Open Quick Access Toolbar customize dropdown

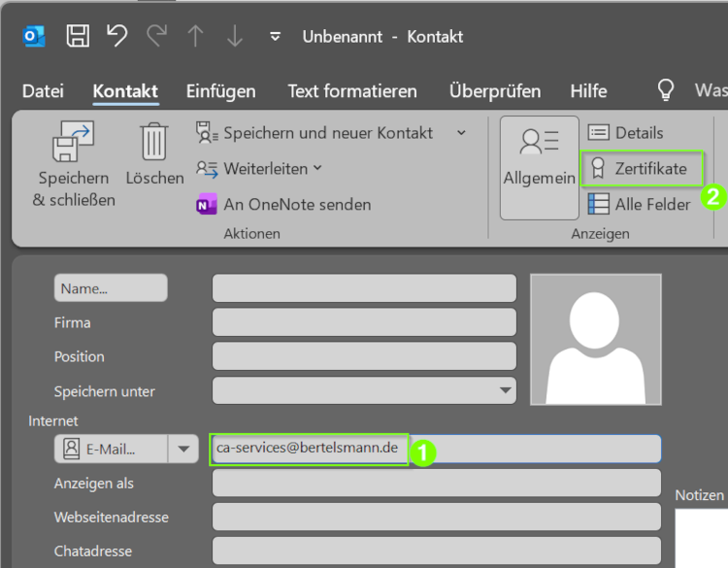[276, 36]
